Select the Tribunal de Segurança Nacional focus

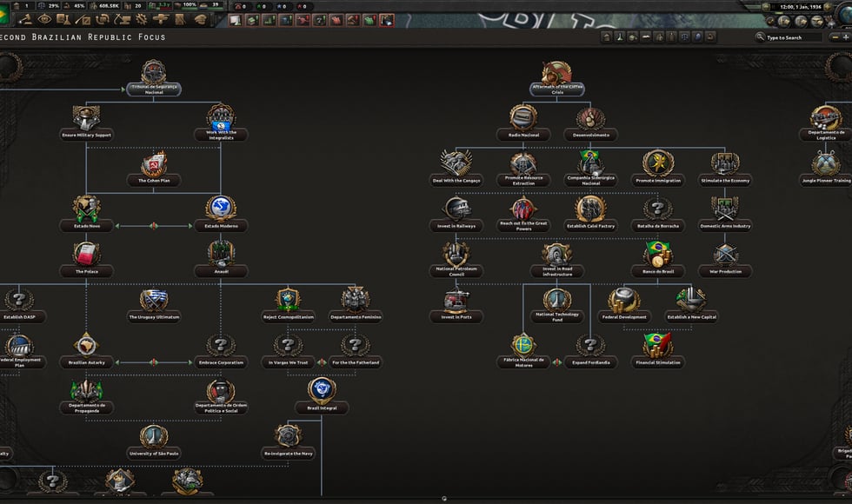tap(154, 77)
